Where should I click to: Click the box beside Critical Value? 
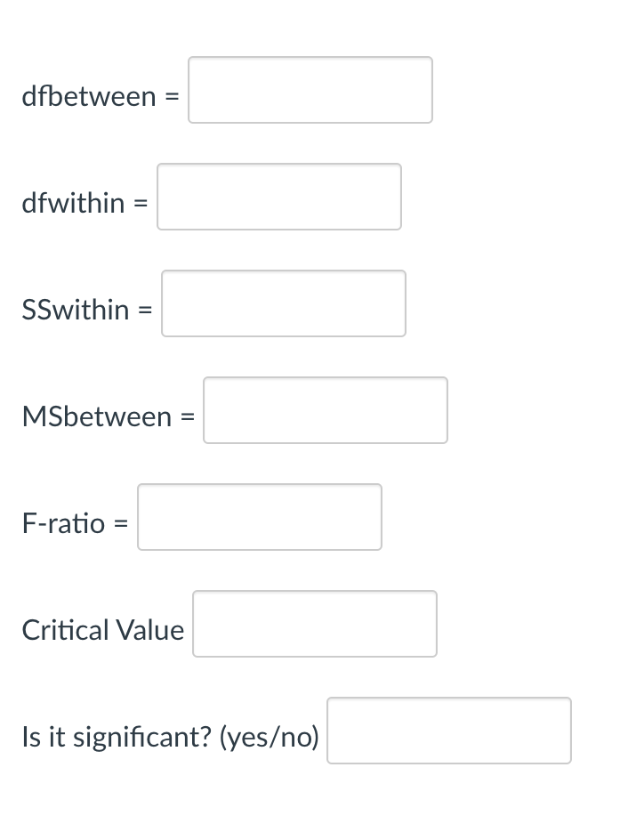click(314, 624)
